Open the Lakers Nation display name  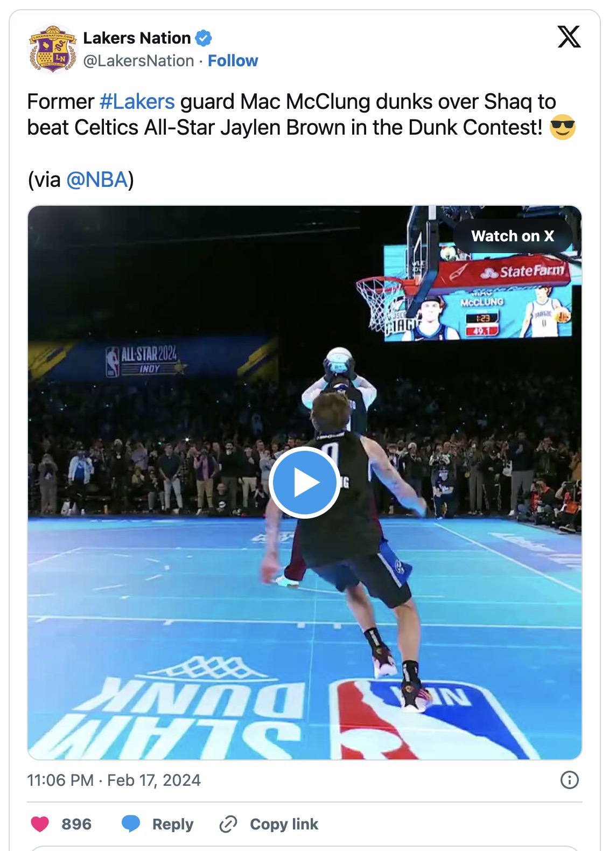click(x=137, y=38)
